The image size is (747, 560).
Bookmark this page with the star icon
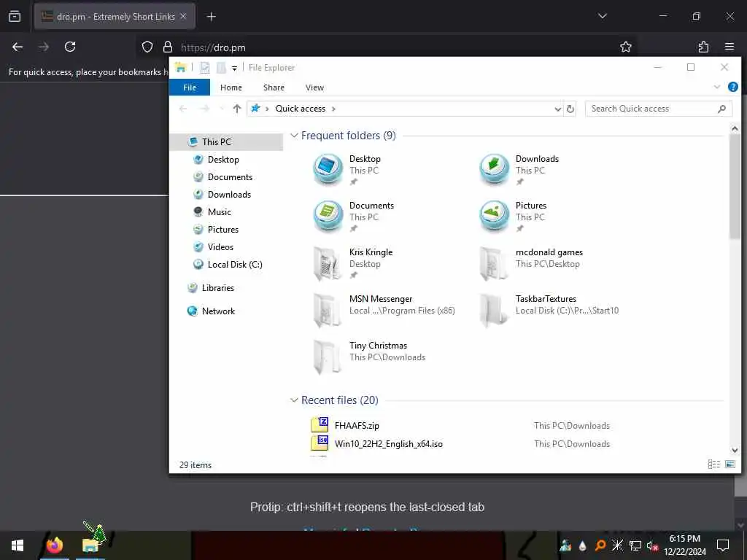(x=625, y=47)
